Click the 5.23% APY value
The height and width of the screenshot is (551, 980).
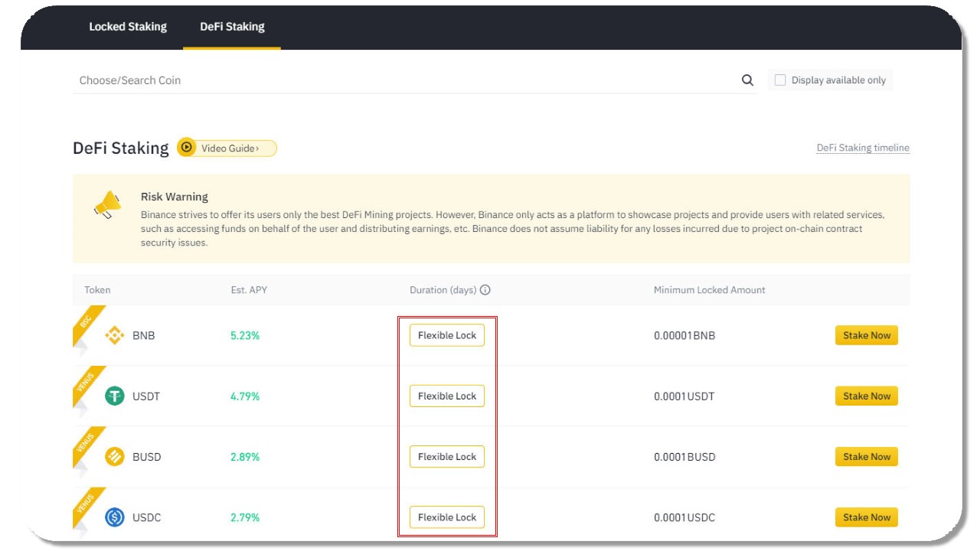[245, 335]
